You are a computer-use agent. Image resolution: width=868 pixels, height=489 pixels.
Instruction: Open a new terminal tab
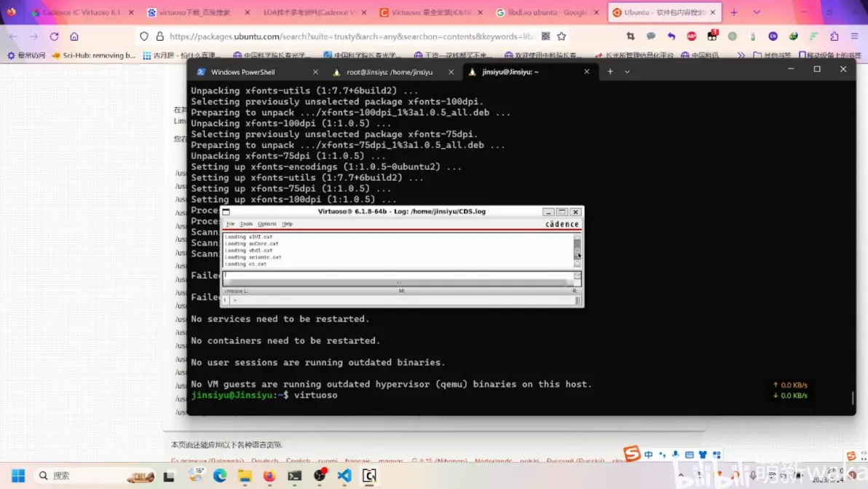[610, 71]
